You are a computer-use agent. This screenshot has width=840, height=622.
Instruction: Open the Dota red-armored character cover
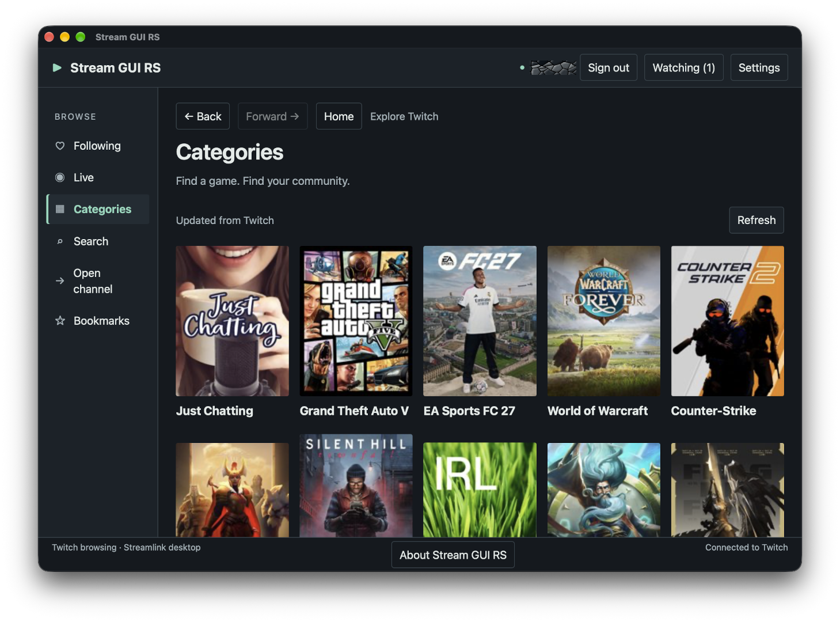pos(233,490)
